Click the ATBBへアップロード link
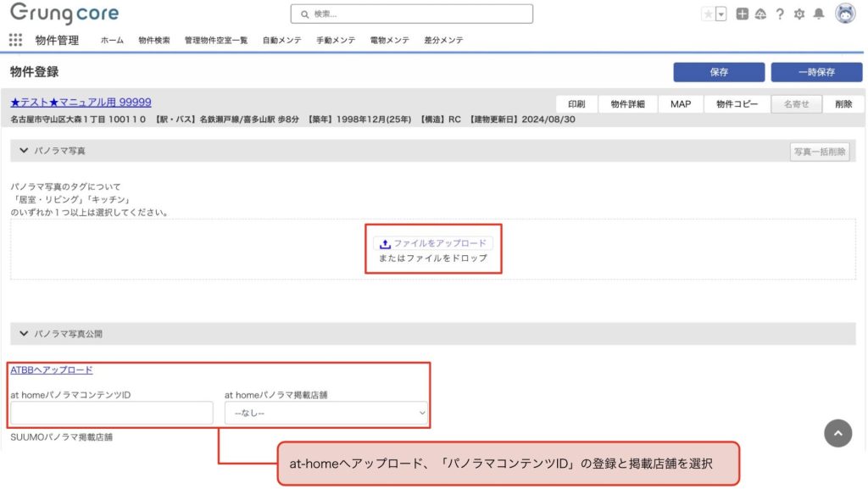The width and height of the screenshot is (868, 489). pyautogui.click(x=52, y=370)
